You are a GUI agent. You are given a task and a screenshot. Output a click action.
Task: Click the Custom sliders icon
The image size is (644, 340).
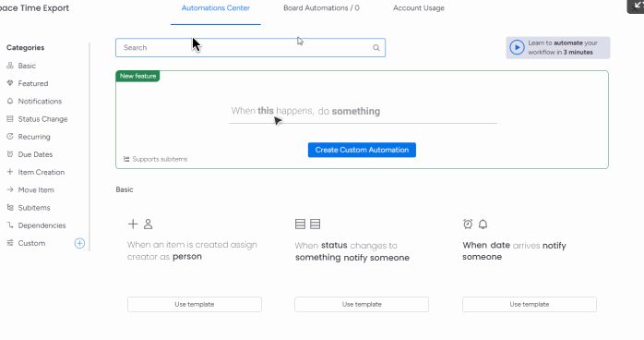10,243
